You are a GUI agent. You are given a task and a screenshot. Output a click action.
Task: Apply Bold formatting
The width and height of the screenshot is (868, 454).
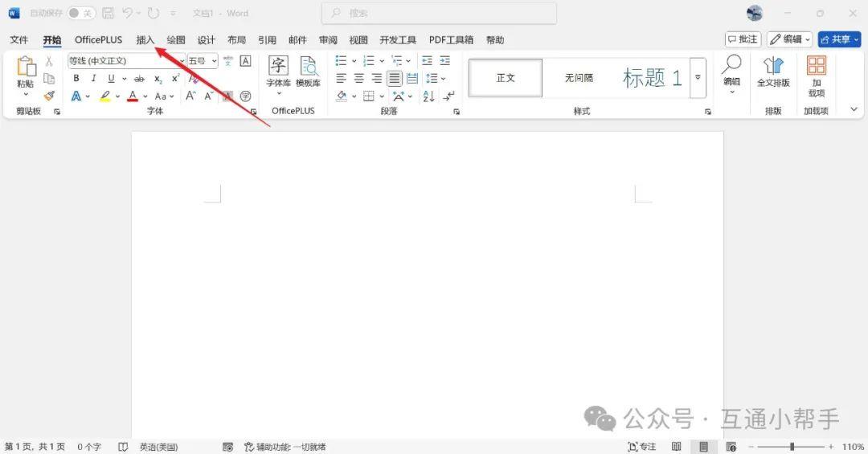click(x=76, y=79)
